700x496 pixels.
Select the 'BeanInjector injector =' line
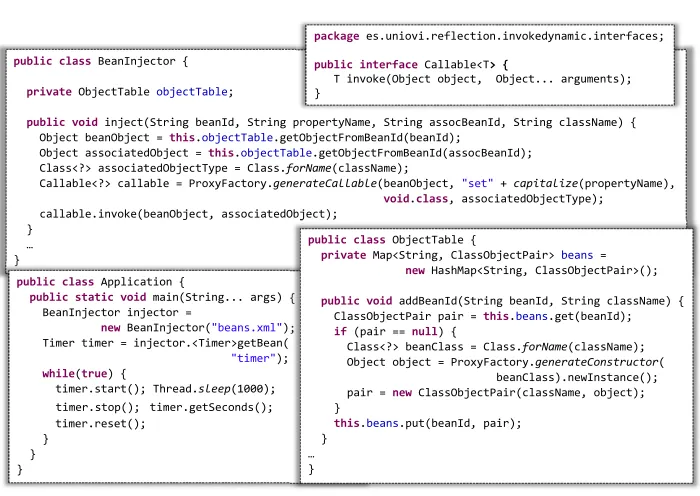tap(117, 313)
